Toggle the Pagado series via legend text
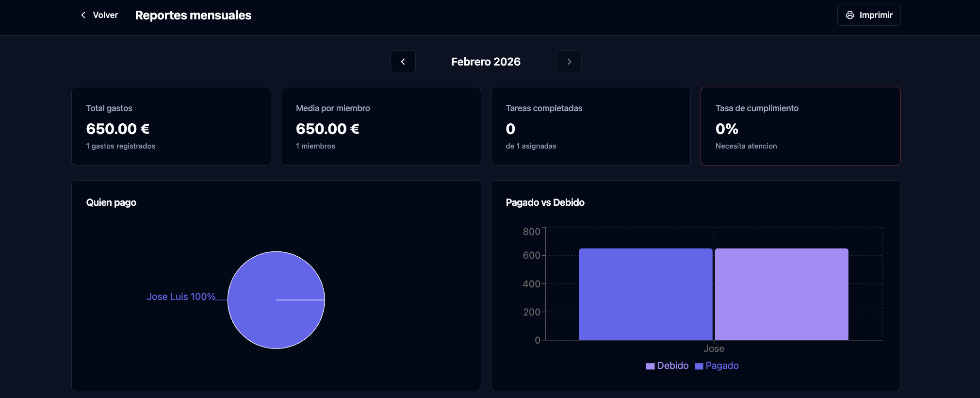Image resolution: width=980 pixels, height=398 pixels. tap(722, 365)
